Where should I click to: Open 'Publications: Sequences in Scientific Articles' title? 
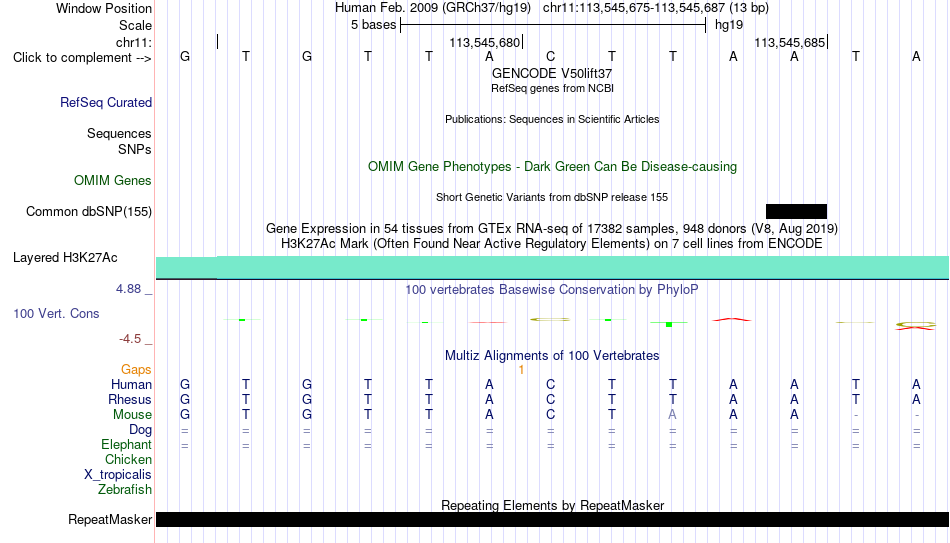[x=552, y=119]
